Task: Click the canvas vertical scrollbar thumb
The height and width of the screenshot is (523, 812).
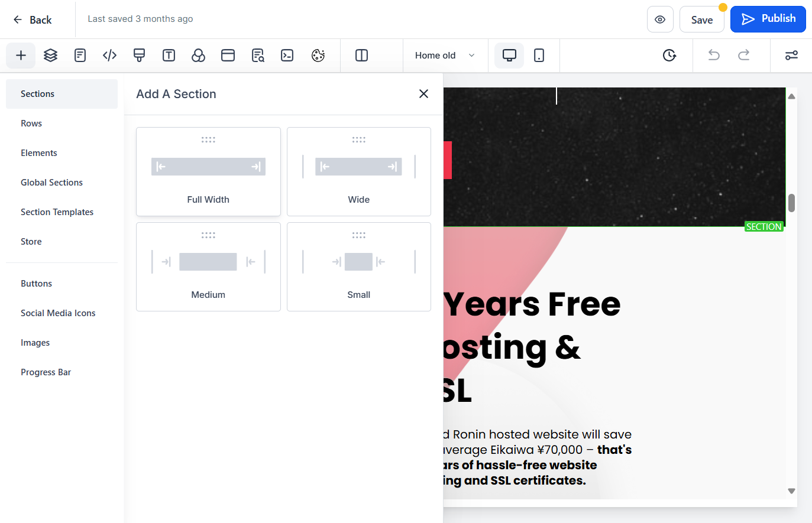Action: [791, 203]
